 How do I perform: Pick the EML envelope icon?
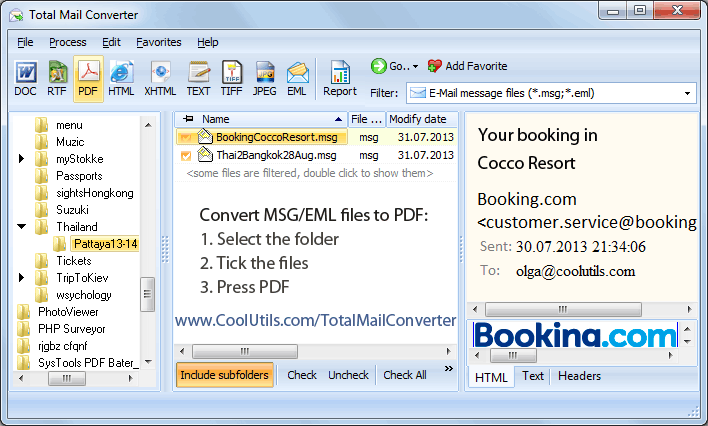tap(297, 72)
